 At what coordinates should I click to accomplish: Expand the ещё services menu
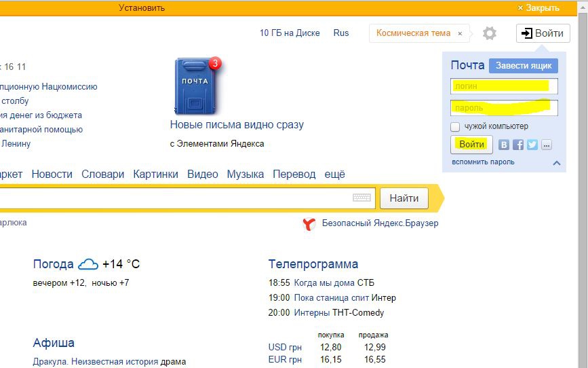(x=334, y=174)
